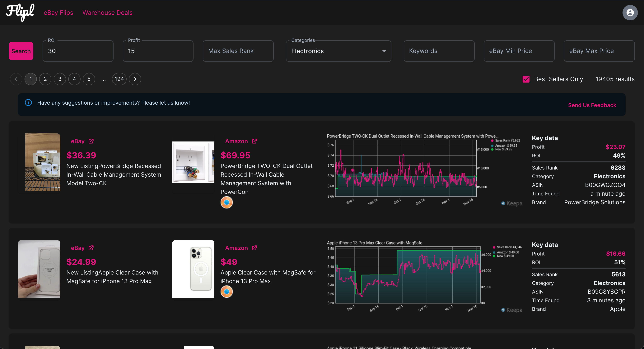Open Amazon external link icon for Apple Clear Case

[x=254, y=248]
